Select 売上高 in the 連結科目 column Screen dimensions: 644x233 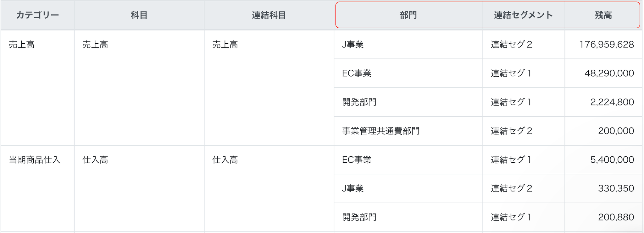pyautogui.click(x=225, y=45)
